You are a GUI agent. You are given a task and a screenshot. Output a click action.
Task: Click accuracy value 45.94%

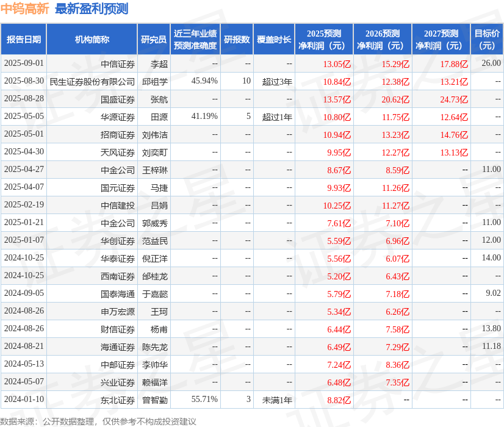coord(204,81)
